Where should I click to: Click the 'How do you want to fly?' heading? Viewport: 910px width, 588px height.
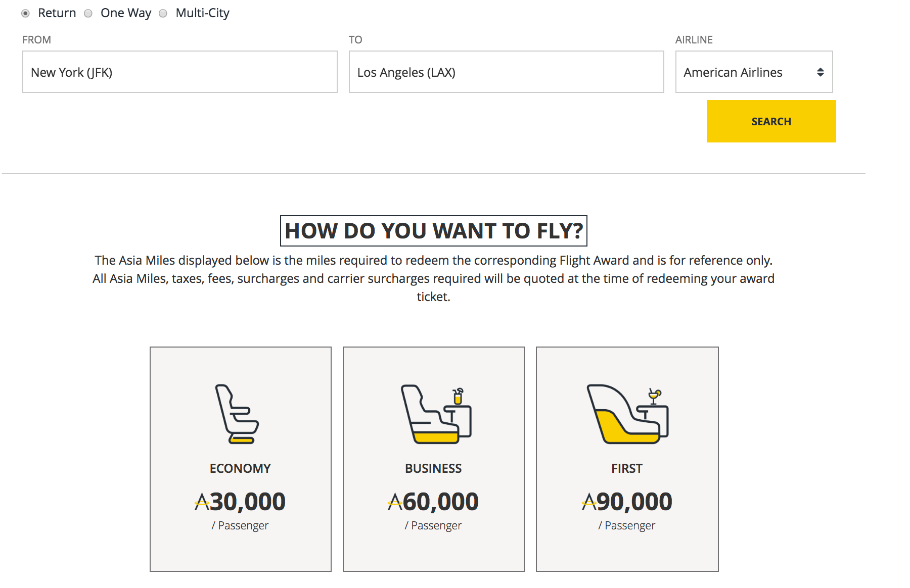click(x=433, y=231)
